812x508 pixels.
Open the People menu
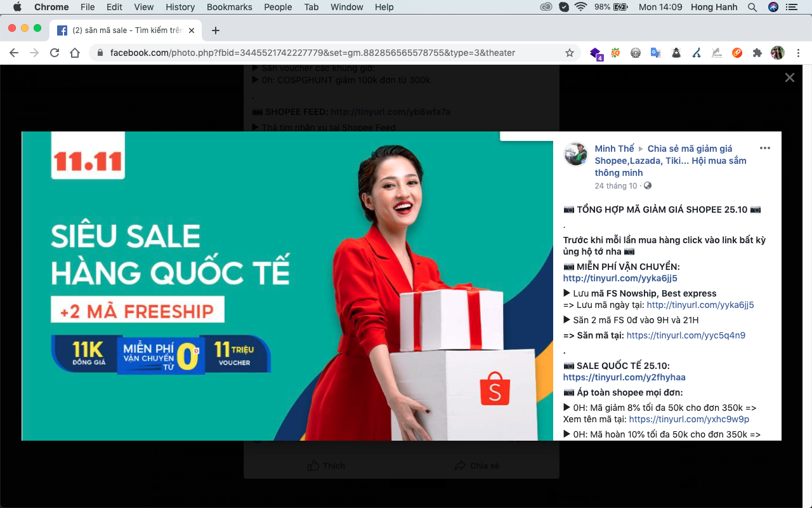[278, 7]
